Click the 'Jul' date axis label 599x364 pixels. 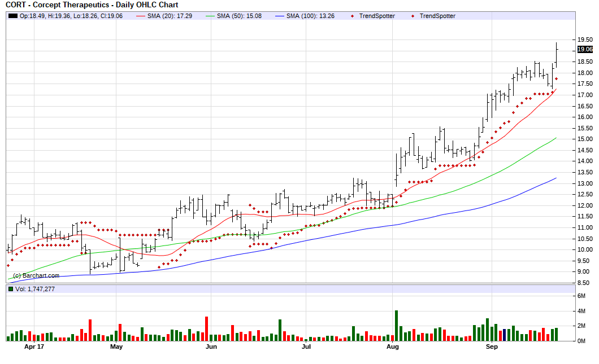(306, 347)
